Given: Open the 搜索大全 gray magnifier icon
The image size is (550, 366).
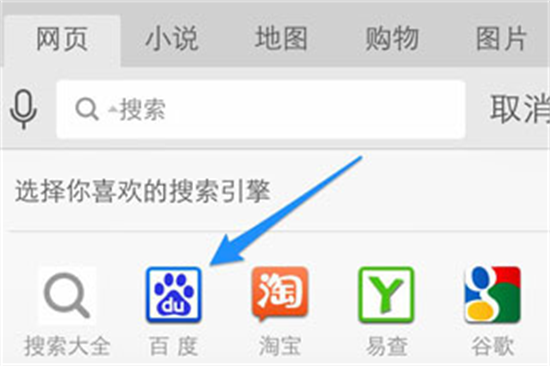Looking at the screenshot, I should click(67, 295).
